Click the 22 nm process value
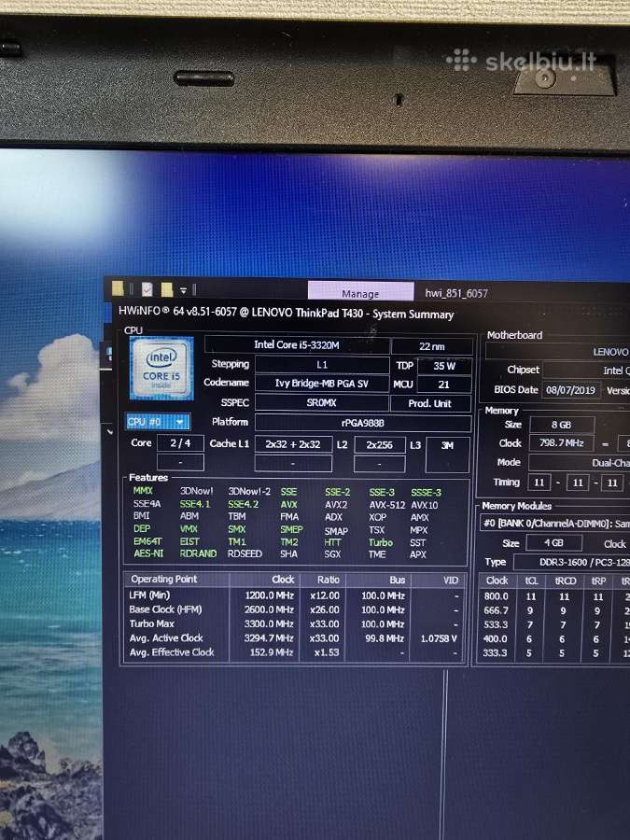Screen dimensions: 630x840 pyautogui.click(x=432, y=346)
